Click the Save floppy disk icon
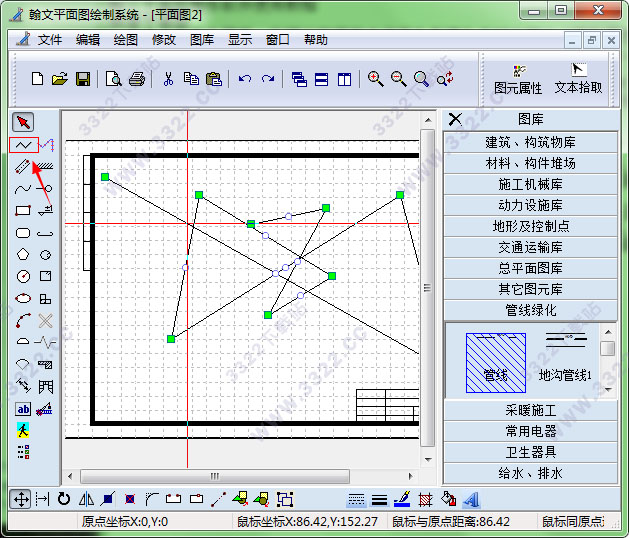Image resolution: width=629 pixels, height=538 pixels. click(84, 79)
